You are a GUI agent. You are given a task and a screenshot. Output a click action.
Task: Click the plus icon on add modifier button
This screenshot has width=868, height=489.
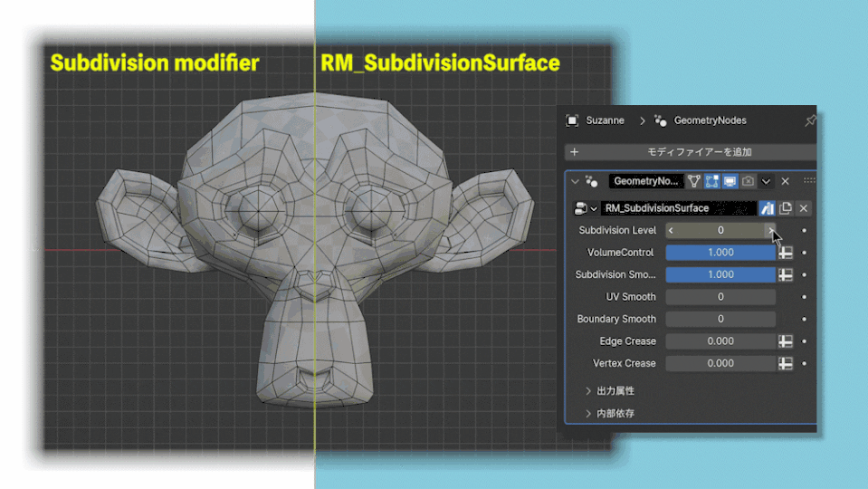click(x=574, y=152)
